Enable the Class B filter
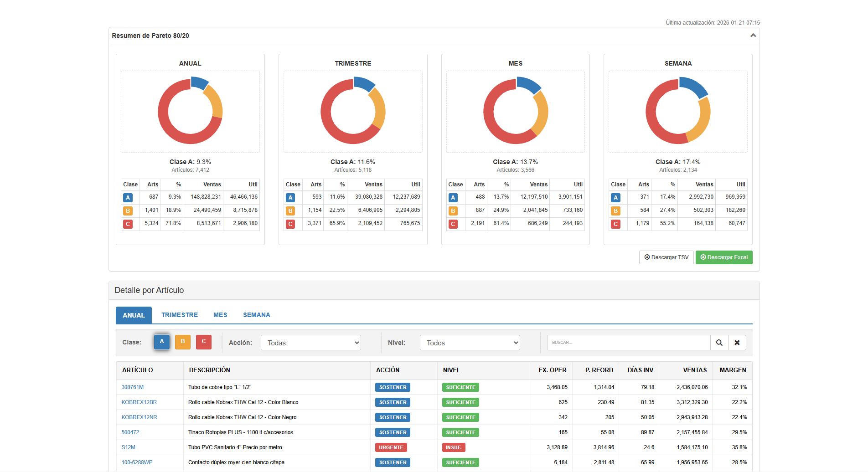The height and width of the screenshot is (472, 868). tap(183, 342)
